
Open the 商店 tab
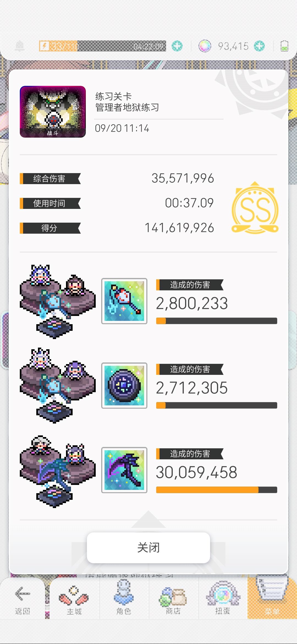173,600
